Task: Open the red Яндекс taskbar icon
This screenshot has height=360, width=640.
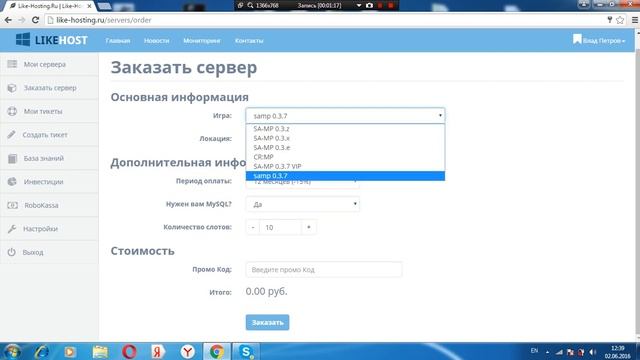Action: [158, 351]
